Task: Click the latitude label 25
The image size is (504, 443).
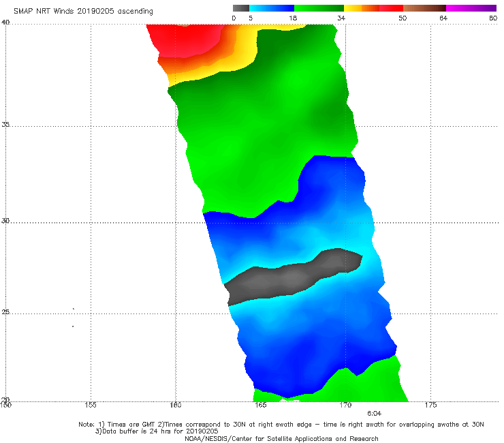Action: pyautogui.click(x=5, y=312)
